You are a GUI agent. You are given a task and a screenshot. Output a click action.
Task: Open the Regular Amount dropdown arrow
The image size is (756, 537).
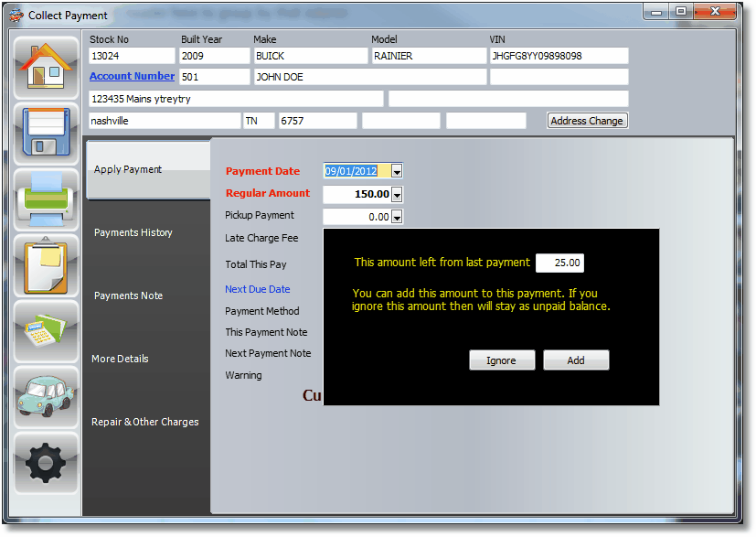[x=398, y=194]
